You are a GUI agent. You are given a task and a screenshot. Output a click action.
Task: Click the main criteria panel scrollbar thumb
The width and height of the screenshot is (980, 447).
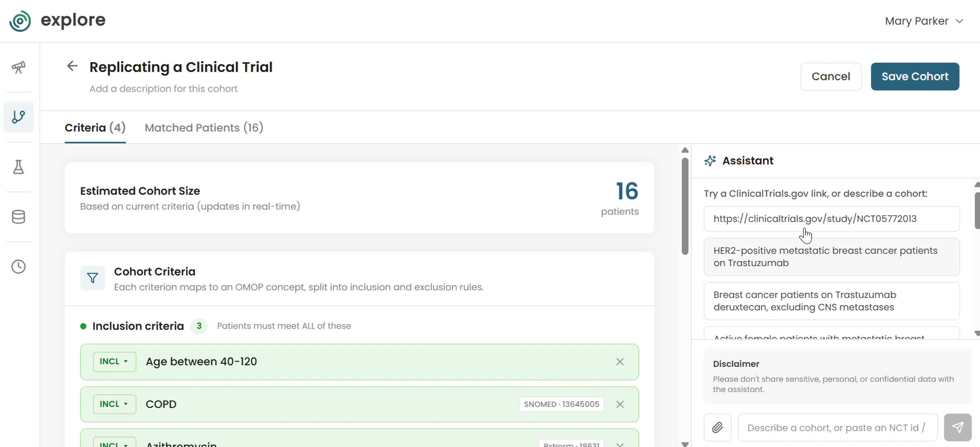point(685,206)
